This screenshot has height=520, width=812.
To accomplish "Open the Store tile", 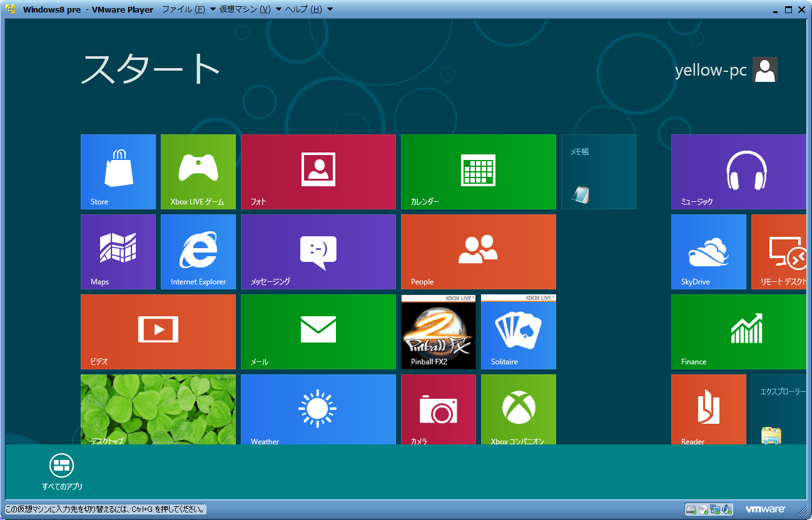I will [118, 172].
